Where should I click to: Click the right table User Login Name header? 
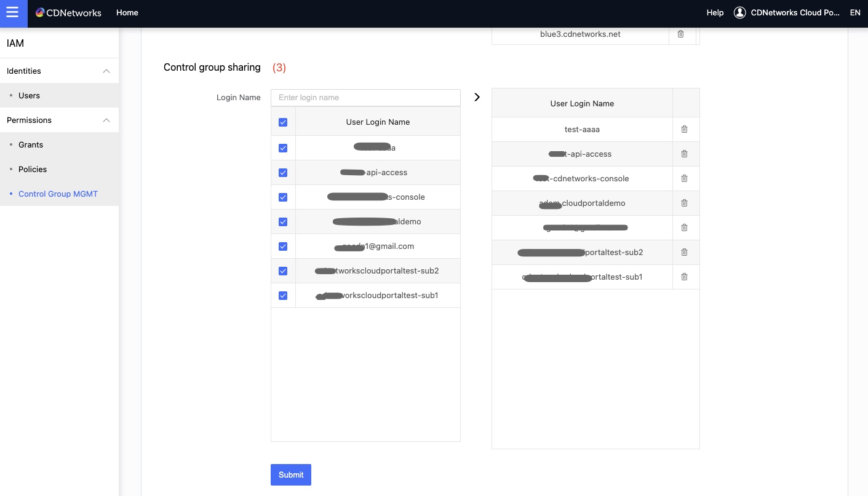pyautogui.click(x=582, y=104)
